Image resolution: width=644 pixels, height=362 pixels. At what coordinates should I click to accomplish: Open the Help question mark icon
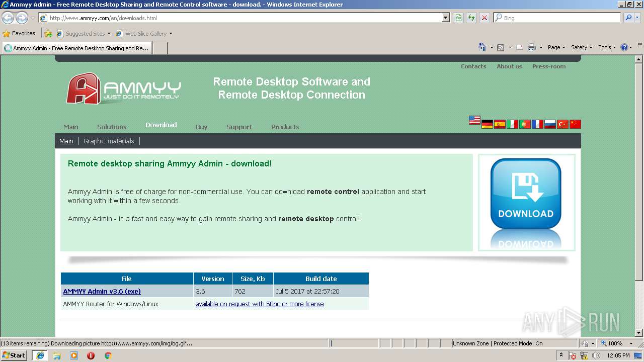click(624, 47)
